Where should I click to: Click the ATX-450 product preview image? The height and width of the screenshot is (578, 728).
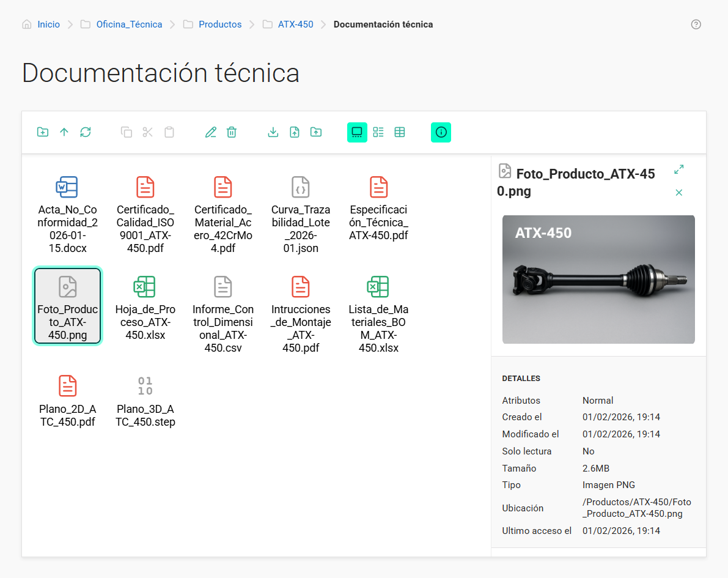pos(598,280)
